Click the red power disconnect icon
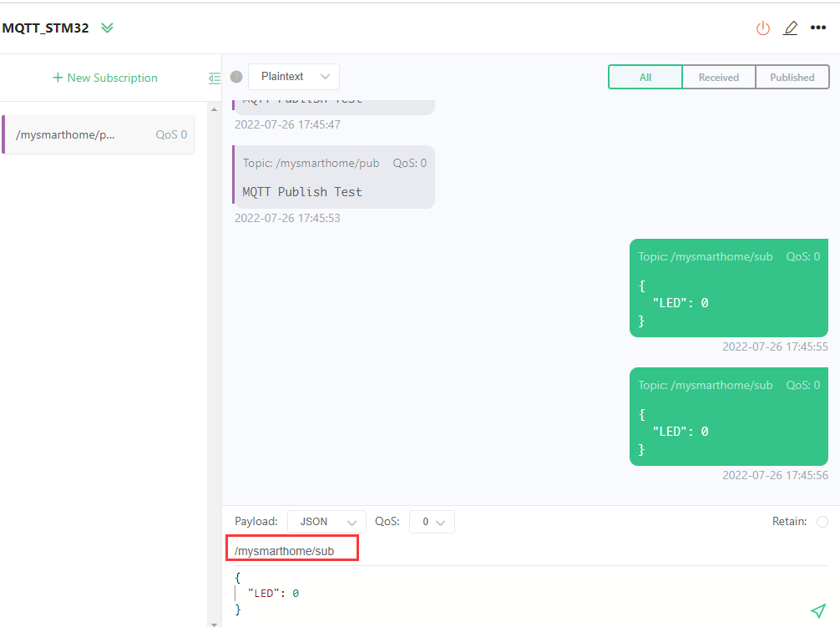Viewport: 840px width, 627px height. click(x=762, y=28)
